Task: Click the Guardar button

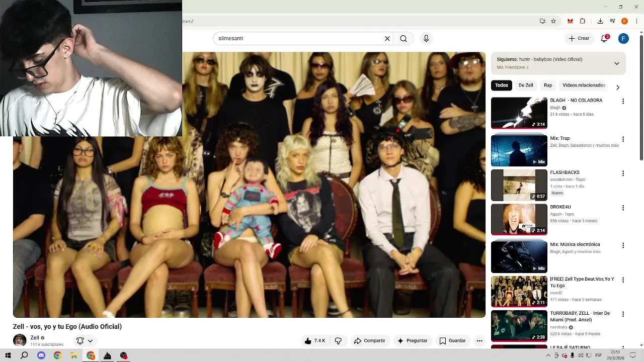Action: 452,341
